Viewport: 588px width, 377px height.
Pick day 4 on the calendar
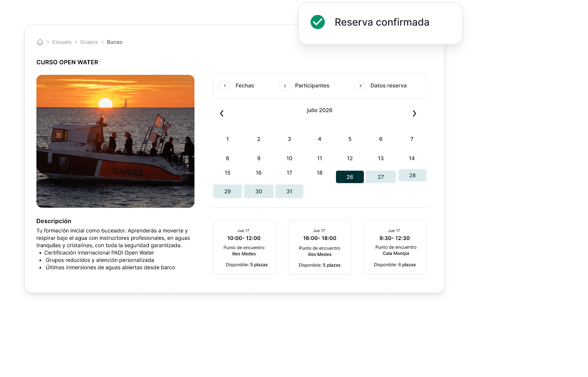319,139
